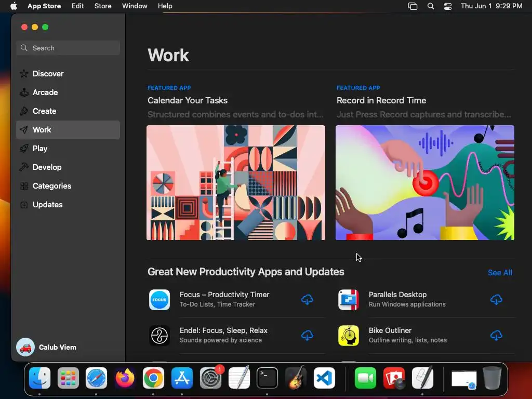532x399 pixels.
Task: Open Bike Outliner app icon
Action: click(349, 336)
